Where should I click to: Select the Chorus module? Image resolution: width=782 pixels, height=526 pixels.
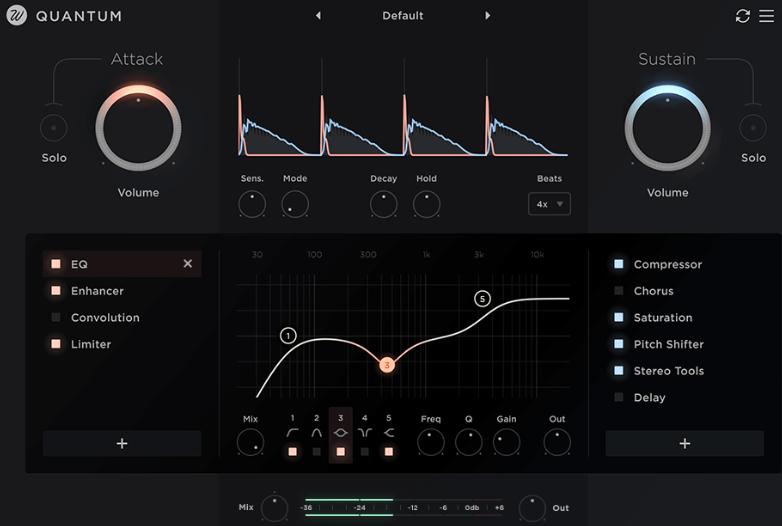tap(653, 291)
